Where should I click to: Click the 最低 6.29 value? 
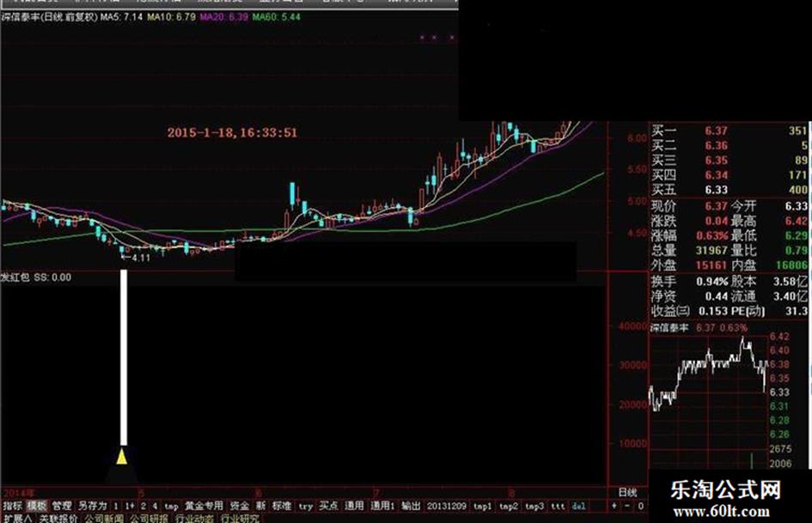click(796, 235)
